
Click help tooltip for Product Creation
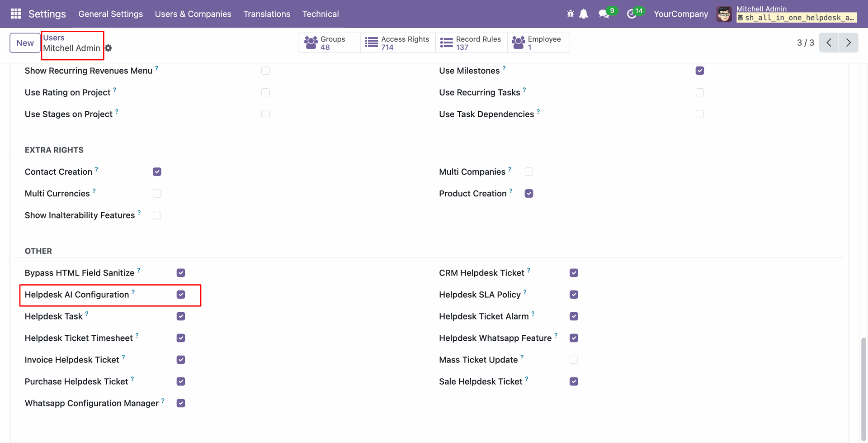click(511, 191)
